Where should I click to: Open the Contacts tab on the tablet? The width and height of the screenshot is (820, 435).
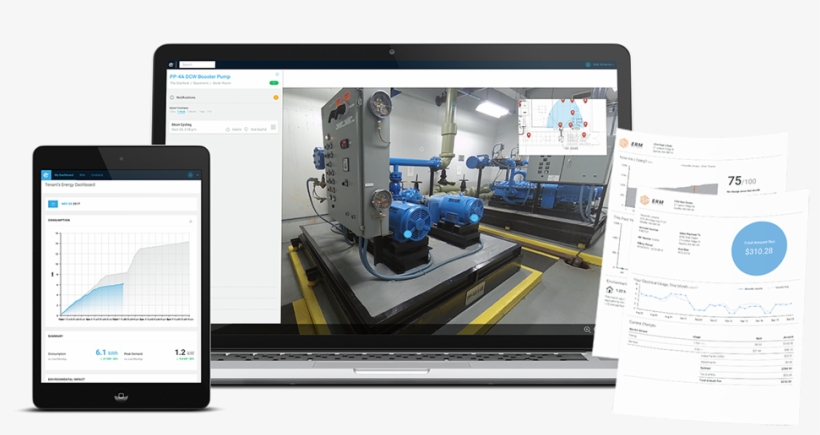[97, 175]
